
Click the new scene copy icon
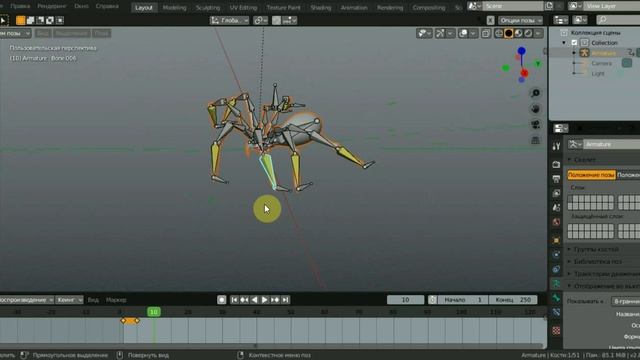pyautogui.click(x=549, y=6)
